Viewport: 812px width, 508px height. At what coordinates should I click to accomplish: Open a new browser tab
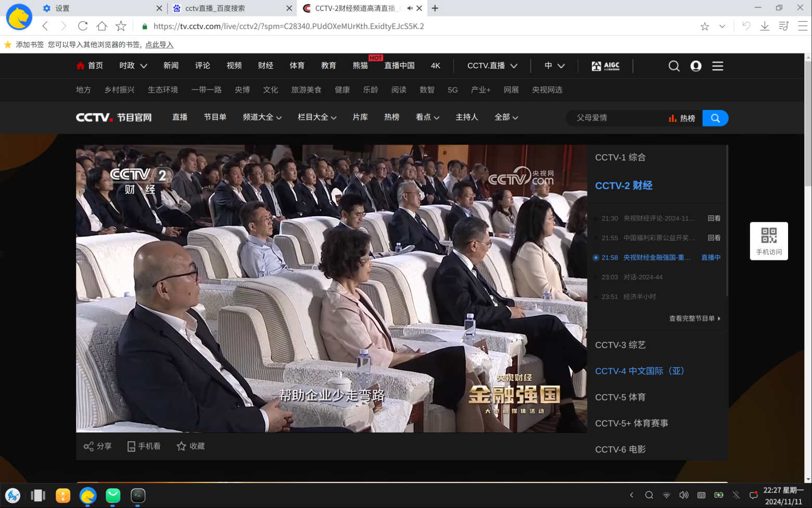435,8
